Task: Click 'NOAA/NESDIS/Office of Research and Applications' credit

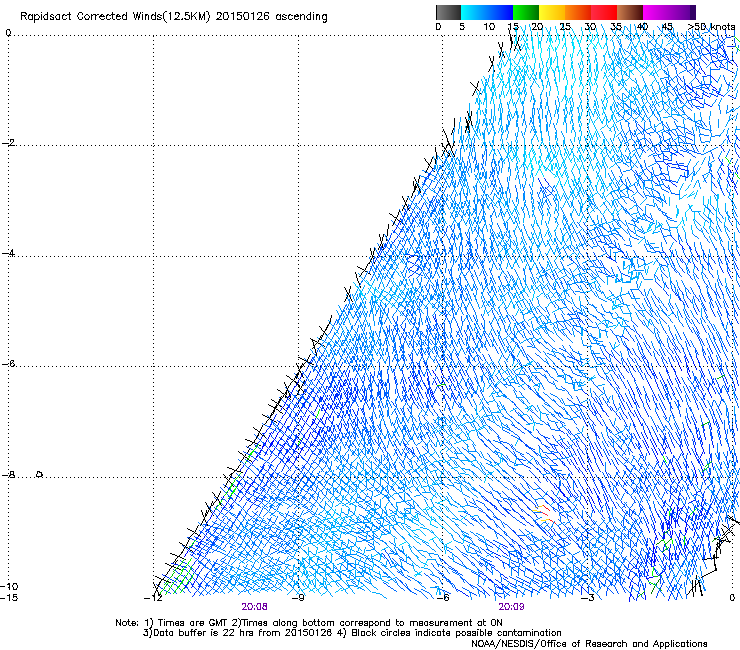Action: (589, 644)
